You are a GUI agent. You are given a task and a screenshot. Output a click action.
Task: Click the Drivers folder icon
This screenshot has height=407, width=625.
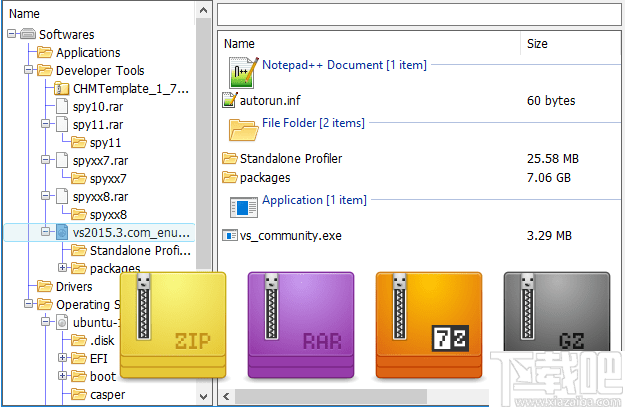click(x=45, y=286)
